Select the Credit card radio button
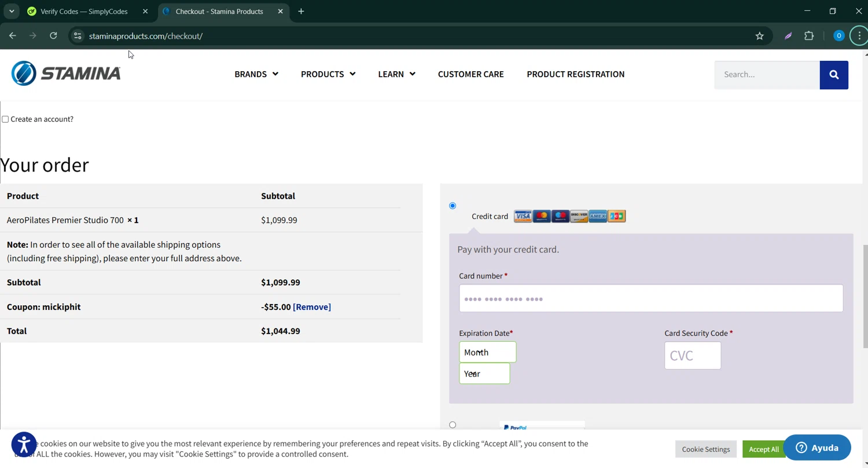 click(x=453, y=206)
